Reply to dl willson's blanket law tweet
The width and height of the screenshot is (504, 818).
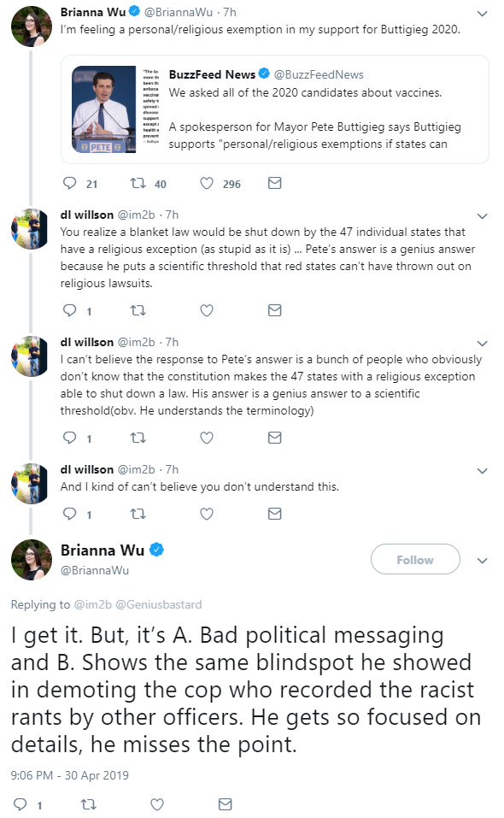[x=69, y=310]
